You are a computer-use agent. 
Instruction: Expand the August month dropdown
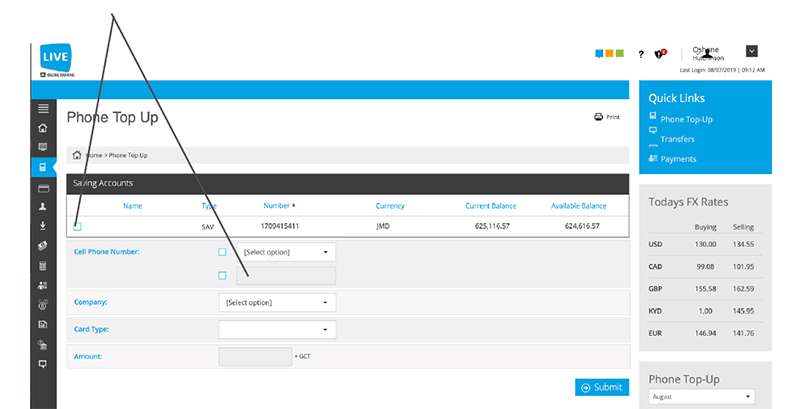pyautogui.click(x=702, y=396)
